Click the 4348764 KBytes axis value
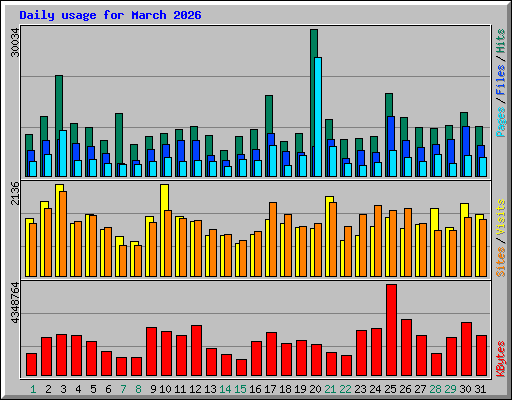Screen dimensions: 512x400 (16, 303)
